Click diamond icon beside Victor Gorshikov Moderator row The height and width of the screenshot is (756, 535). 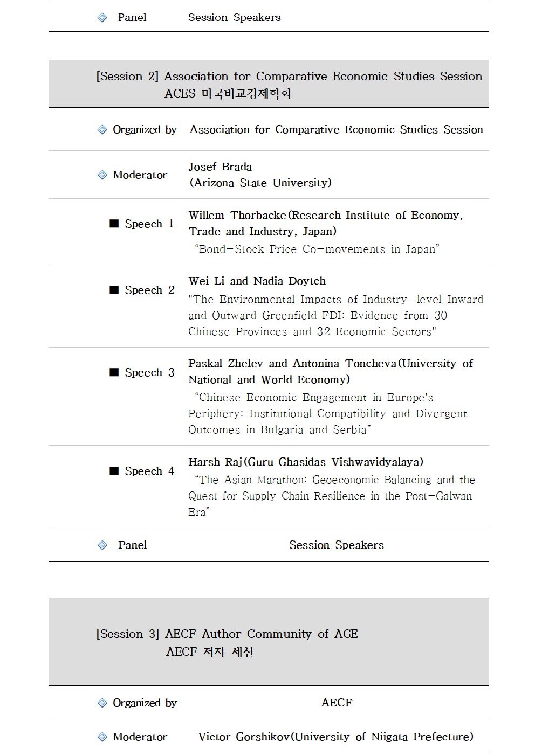coord(102,737)
